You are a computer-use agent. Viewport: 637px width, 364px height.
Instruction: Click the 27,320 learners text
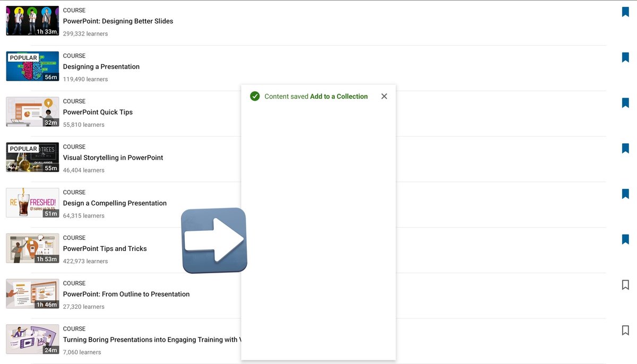click(x=84, y=307)
